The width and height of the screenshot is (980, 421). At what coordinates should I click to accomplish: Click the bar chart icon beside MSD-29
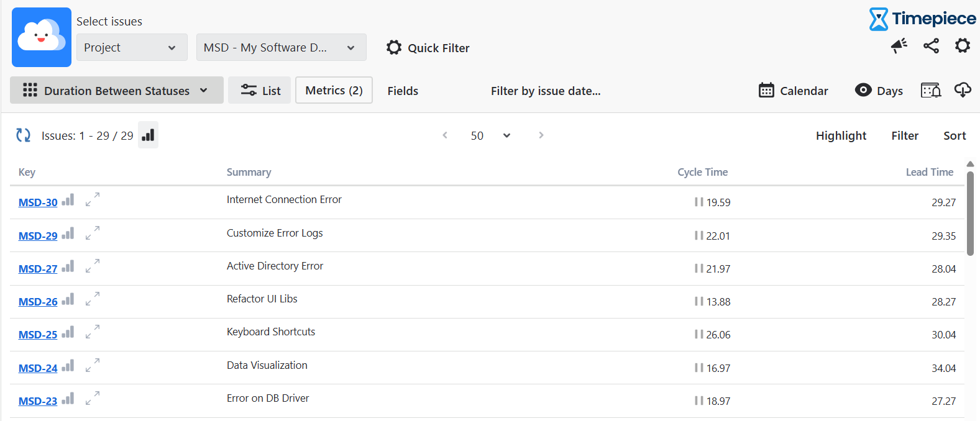[68, 233]
